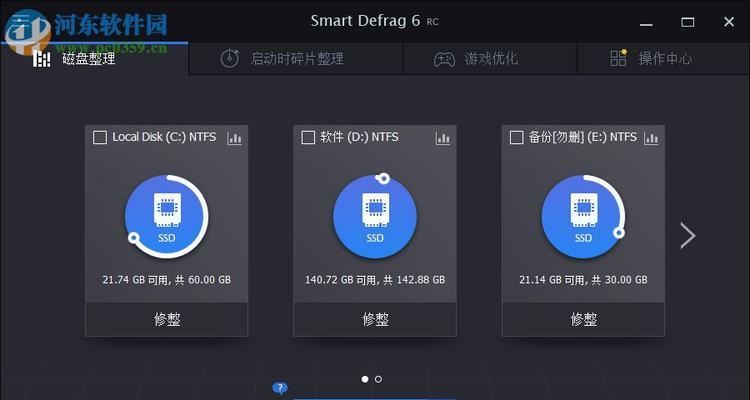Click the SSD disk icon for drive E:
Viewport: 750px width, 400px height.
[583, 217]
